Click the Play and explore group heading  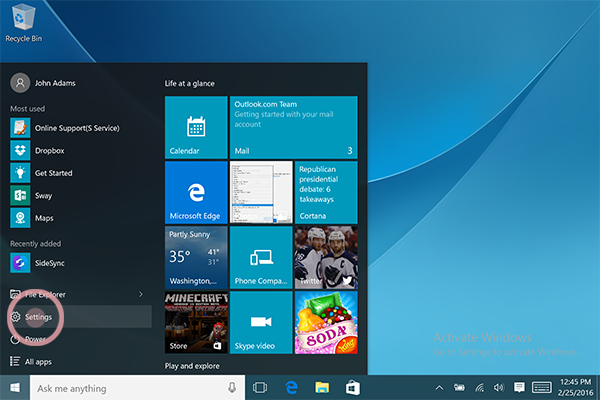point(192,366)
